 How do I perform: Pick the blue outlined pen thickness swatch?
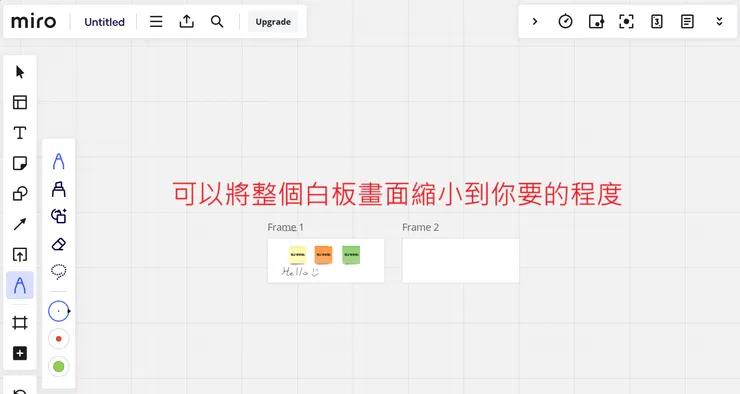(x=59, y=311)
